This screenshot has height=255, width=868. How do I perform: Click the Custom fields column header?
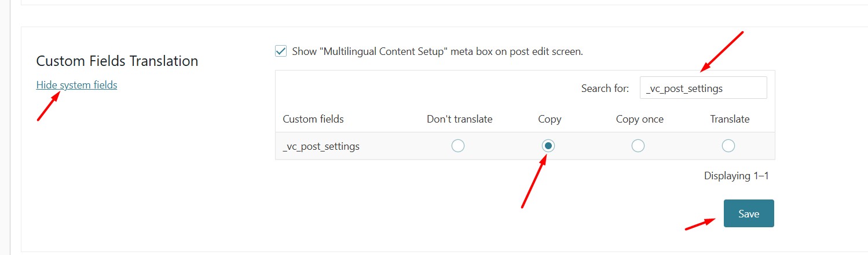click(x=313, y=119)
